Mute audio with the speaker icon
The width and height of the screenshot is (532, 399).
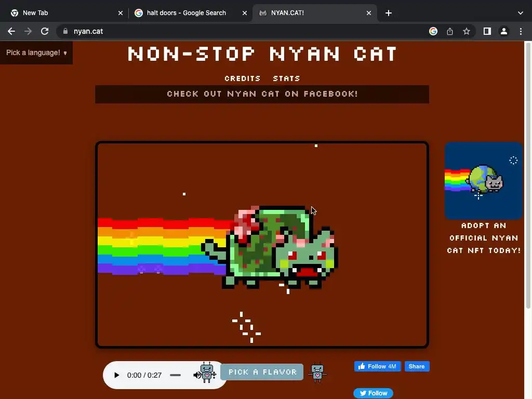click(197, 375)
